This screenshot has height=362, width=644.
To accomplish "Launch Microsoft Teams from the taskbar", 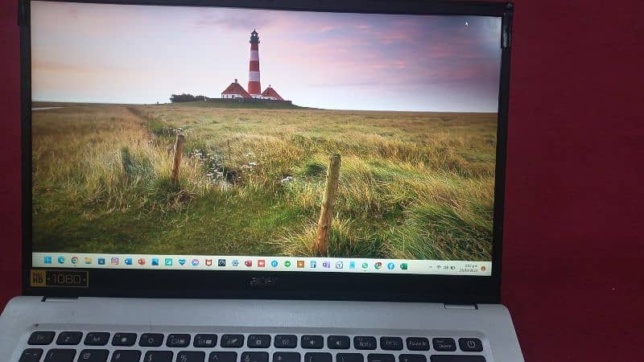I will [326, 265].
